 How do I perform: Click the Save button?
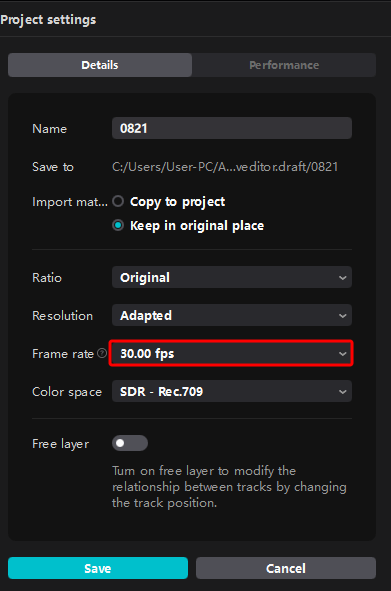click(98, 568)
